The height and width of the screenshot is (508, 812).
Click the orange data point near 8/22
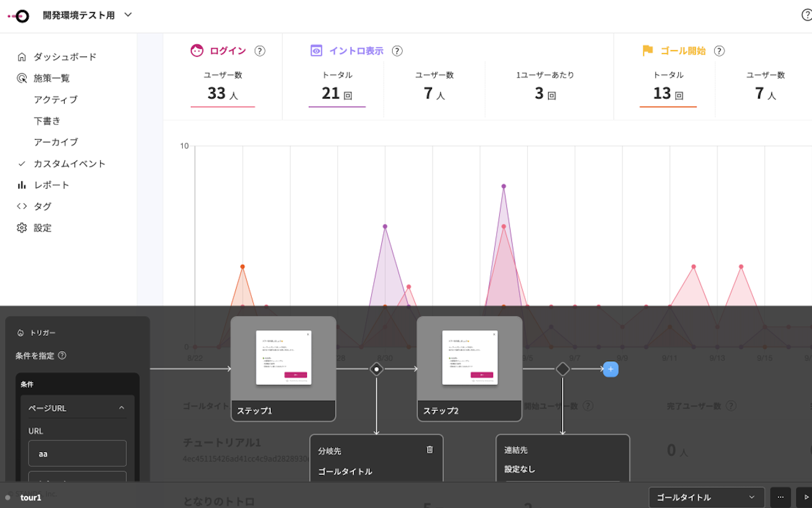pyautogui.click(x=242, y=267)
